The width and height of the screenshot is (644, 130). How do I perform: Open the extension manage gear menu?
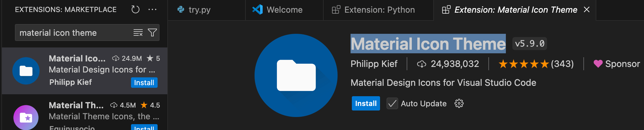459,104
